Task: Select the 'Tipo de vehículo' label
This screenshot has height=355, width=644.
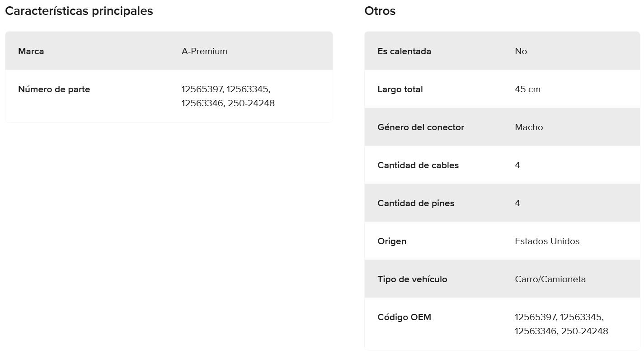Action: pos(412,279)
